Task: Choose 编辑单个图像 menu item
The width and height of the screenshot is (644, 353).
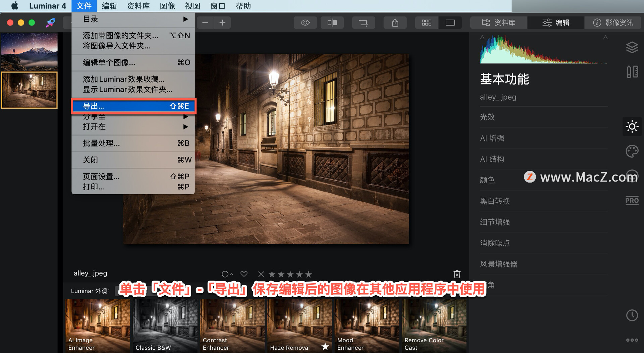Action: pyautogui.click(x=133, y=62)
